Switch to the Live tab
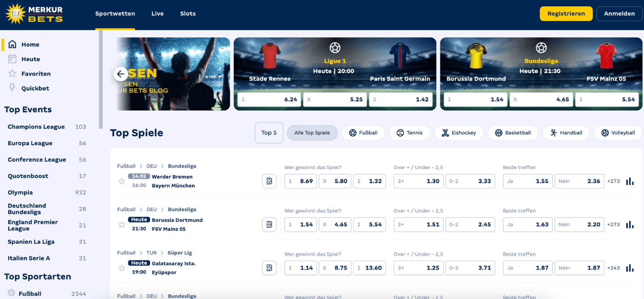The height and width of the screenshot is (299, 644). click(157, 14)
